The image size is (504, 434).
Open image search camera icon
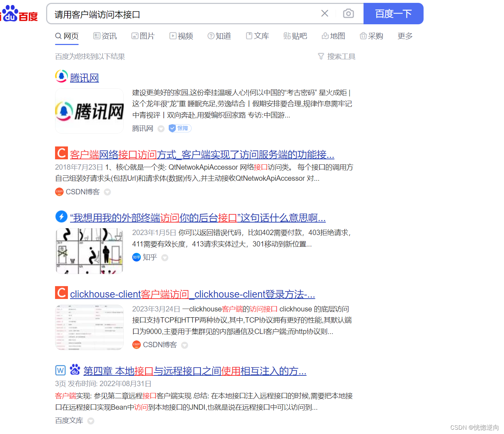(x=348, y=14)
